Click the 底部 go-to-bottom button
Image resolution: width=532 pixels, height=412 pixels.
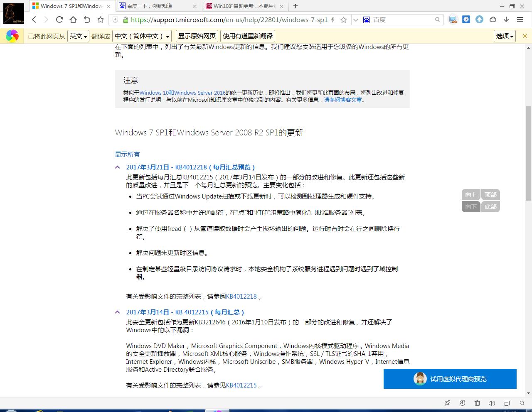tap(490, 206)
